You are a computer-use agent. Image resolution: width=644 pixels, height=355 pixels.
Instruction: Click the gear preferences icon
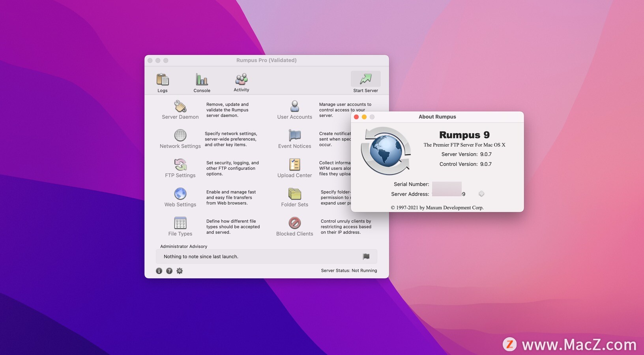point(180,271)
